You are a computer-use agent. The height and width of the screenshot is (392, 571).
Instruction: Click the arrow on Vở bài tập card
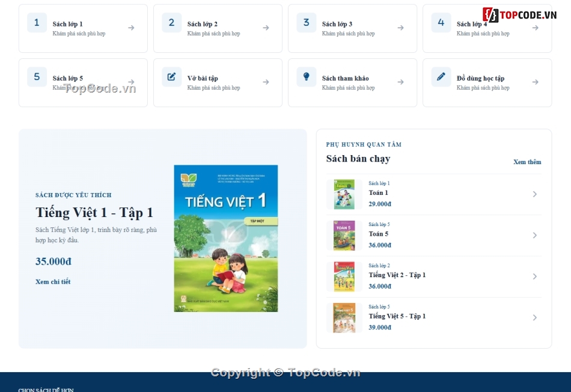[x=266, y=82]
